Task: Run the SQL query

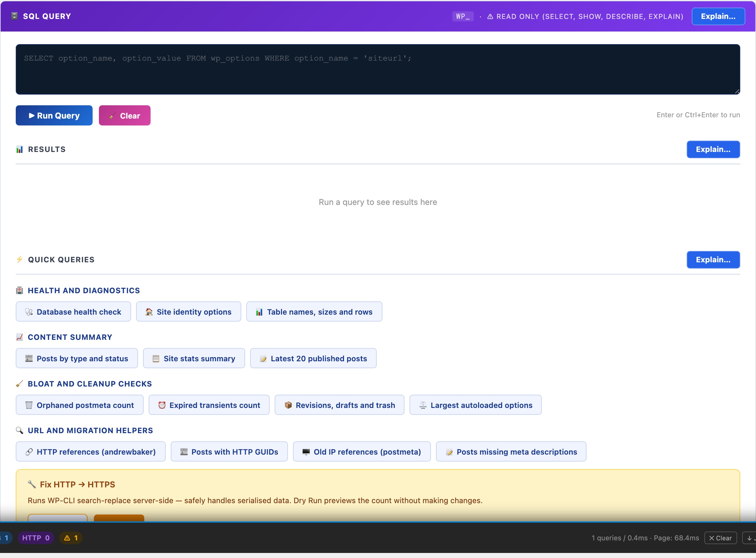Action: pyautogui.click(x=54, y=115)
